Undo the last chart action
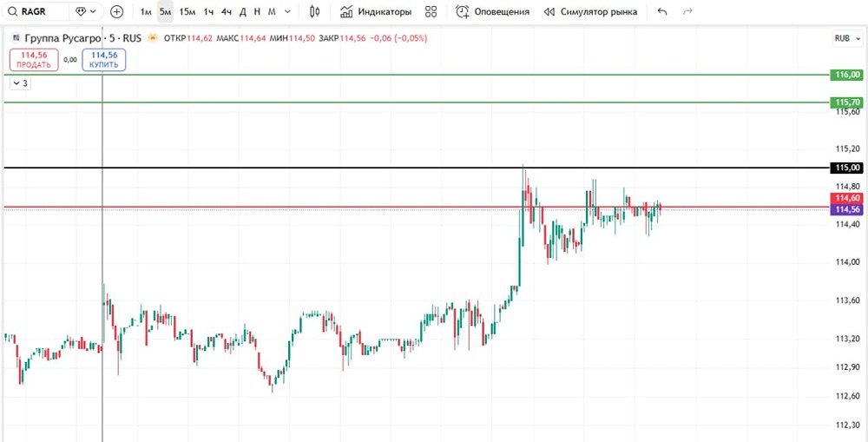The width and height of the screenshot is (868, 442). click(x=662, y=11)
